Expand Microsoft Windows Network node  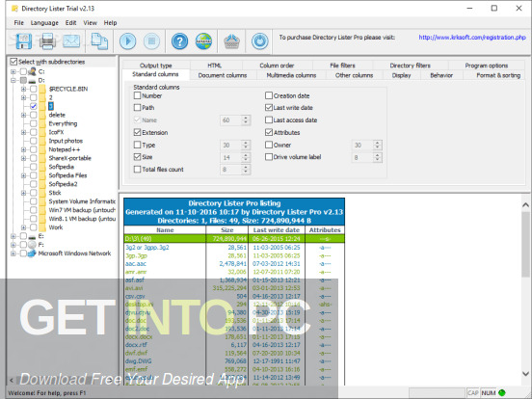13,253
